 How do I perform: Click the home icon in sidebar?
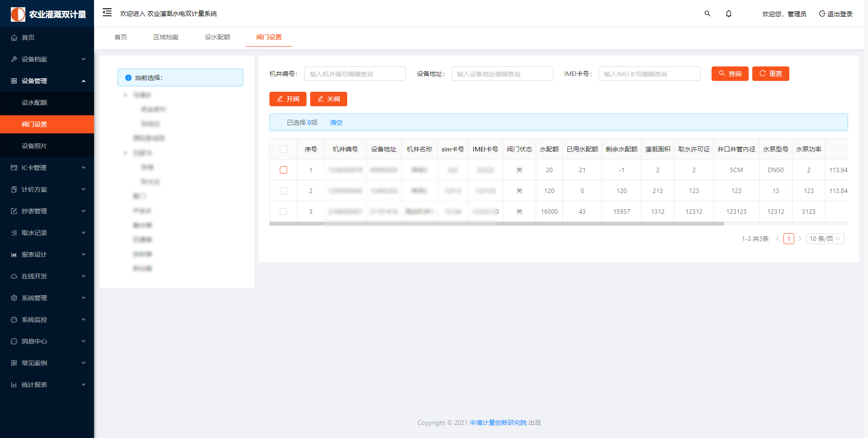[x=14, y=38]
